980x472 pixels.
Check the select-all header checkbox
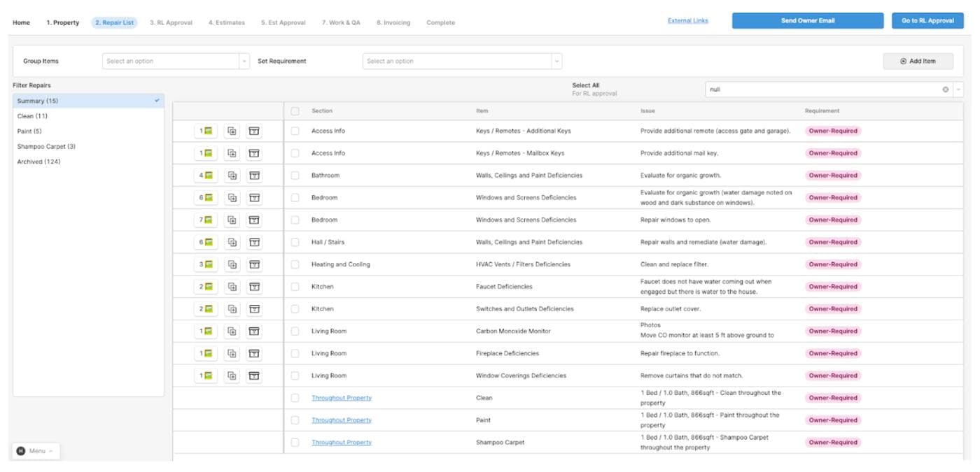[295, 111]
